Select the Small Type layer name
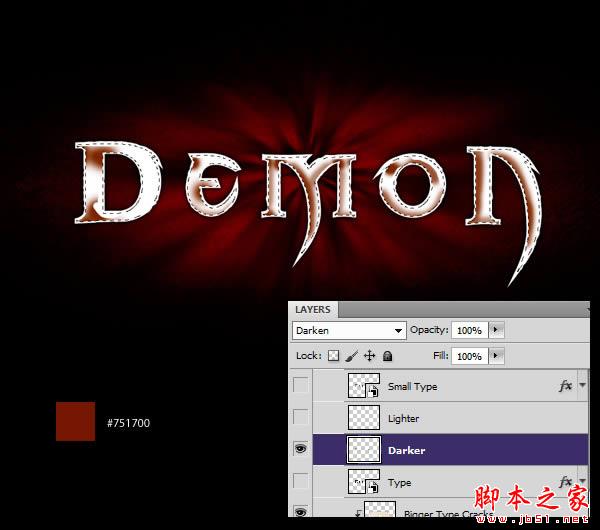600x530 pixels. point(412,386)
